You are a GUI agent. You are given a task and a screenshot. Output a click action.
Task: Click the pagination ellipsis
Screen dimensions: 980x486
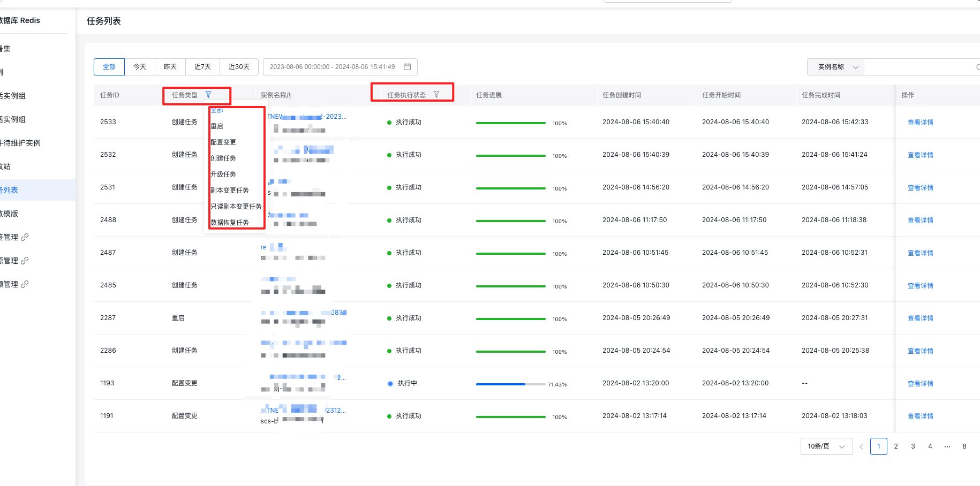[947, 446]
